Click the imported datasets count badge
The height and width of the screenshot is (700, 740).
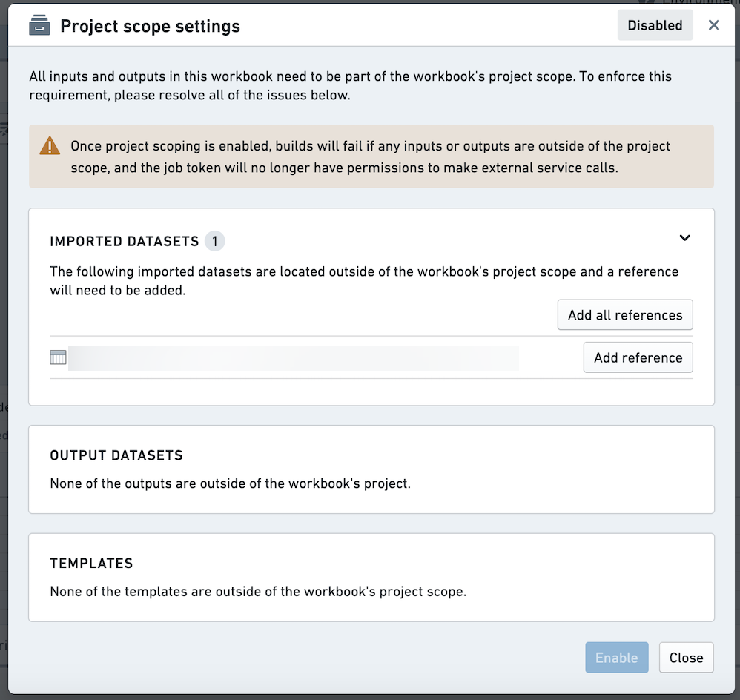pos(215,241)
